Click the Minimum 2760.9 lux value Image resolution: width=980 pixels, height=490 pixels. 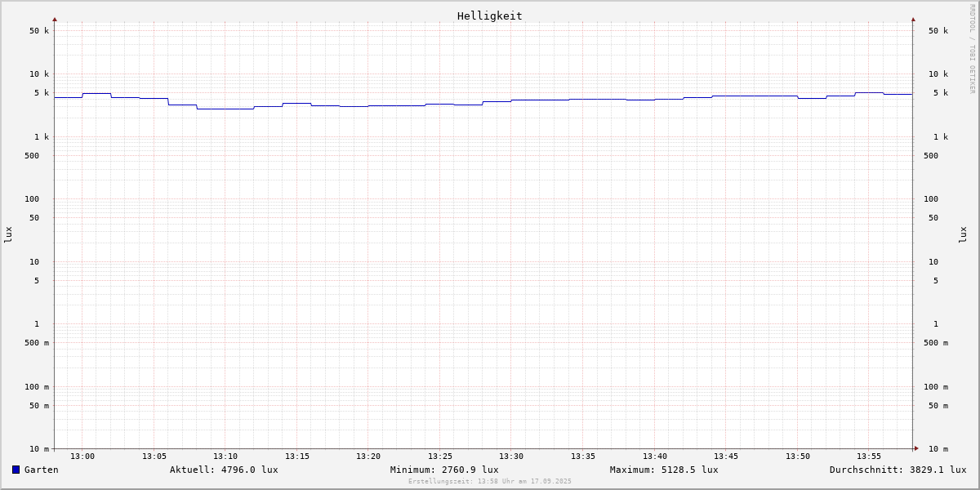(x=444, y=470)
